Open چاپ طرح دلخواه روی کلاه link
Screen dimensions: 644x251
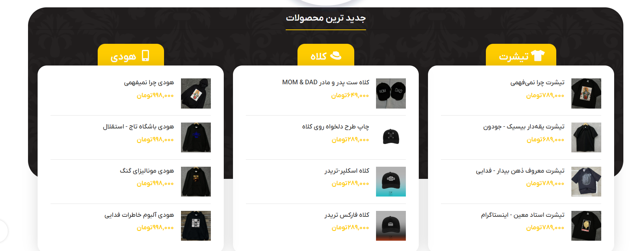[335, 127]
